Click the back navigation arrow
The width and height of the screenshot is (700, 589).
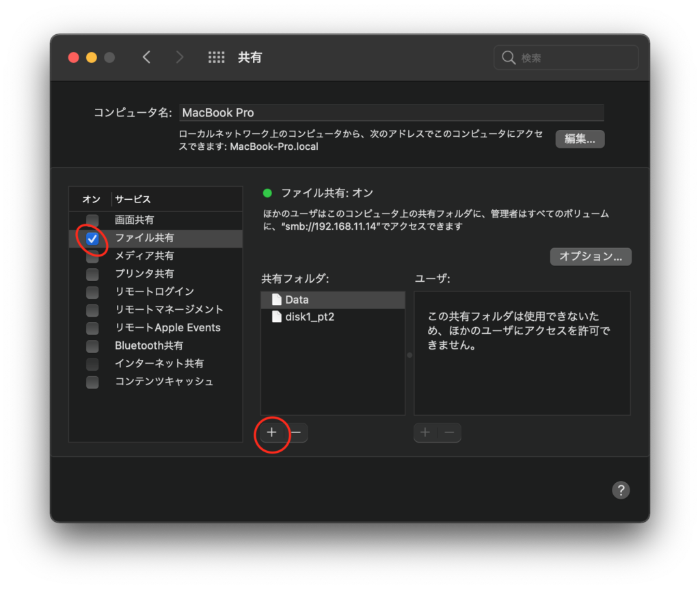click(146, 57)
